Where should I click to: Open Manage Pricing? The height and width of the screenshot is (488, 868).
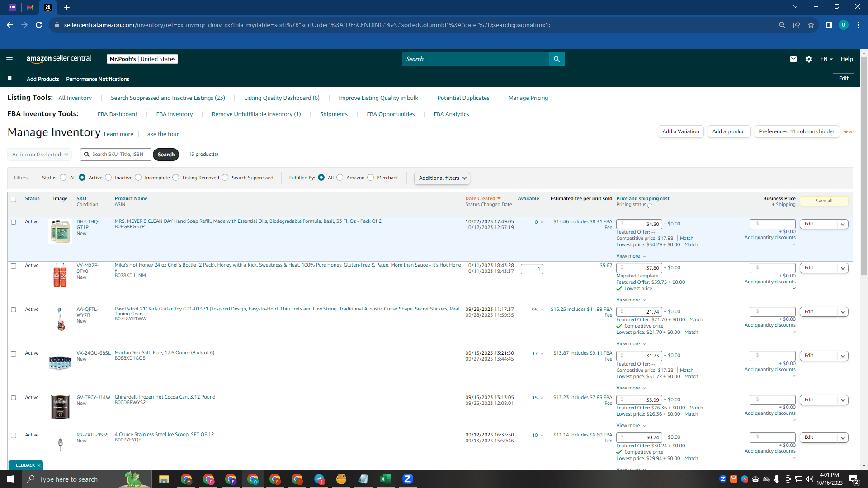click(528, 98)
